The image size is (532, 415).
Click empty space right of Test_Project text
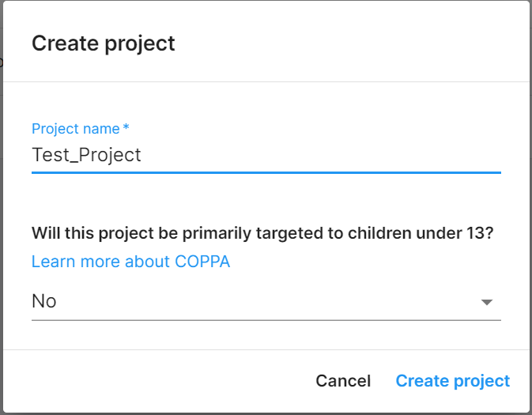332,154
